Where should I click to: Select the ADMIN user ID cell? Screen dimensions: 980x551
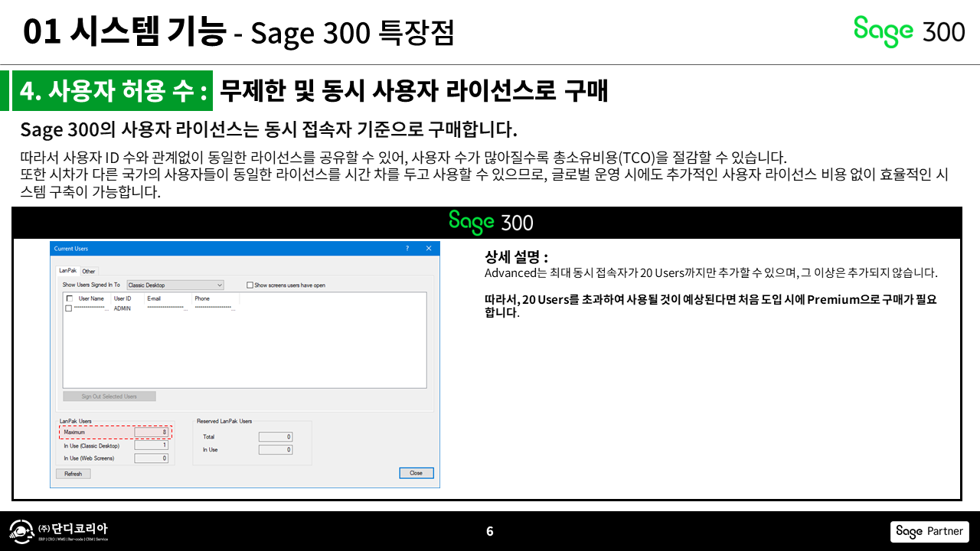click(x=122, y=308)
